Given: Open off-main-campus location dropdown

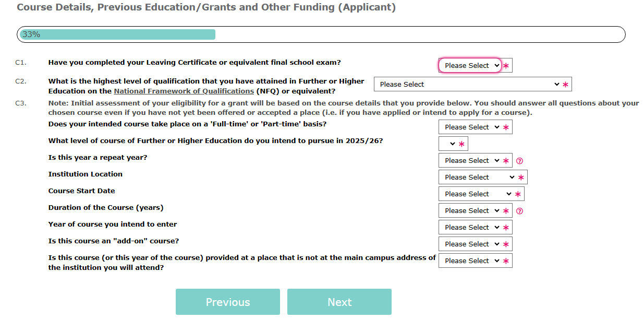Looking at the screenshot, I should click(x=470, y=261).
